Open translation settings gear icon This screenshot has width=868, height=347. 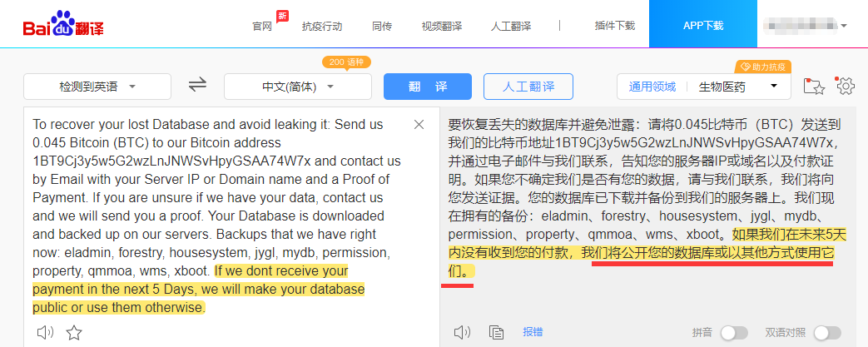pyautogui.click(x=846, y=86)
